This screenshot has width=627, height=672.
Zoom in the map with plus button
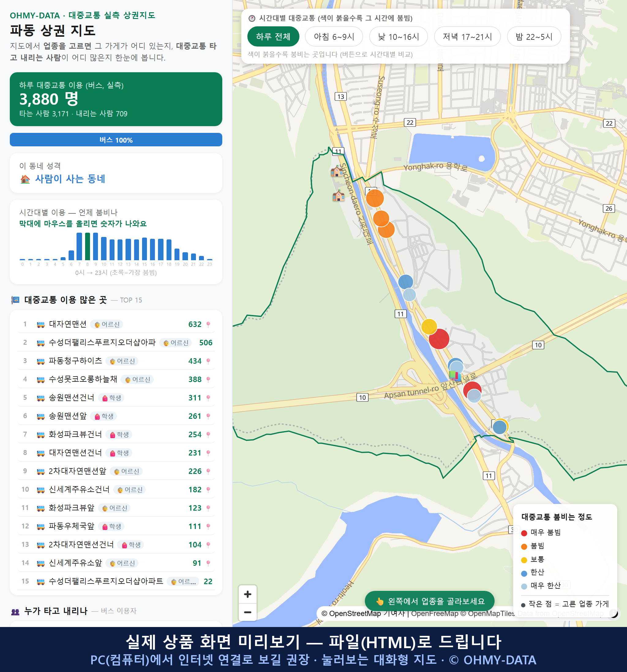tap(247, 594)
